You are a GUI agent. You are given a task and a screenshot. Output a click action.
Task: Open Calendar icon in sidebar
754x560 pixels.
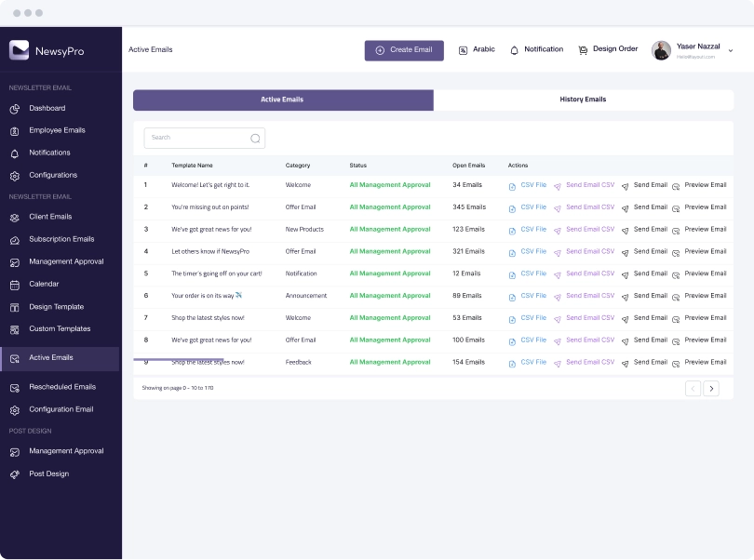(15, 285)
